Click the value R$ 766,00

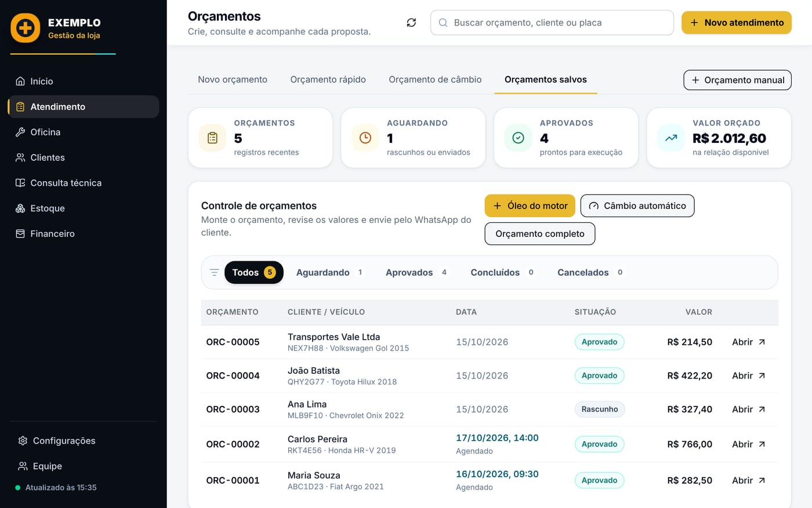690,444
